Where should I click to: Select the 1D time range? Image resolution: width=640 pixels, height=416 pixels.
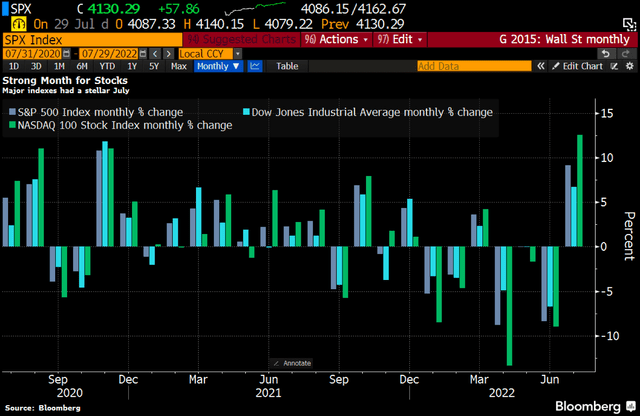13,66
